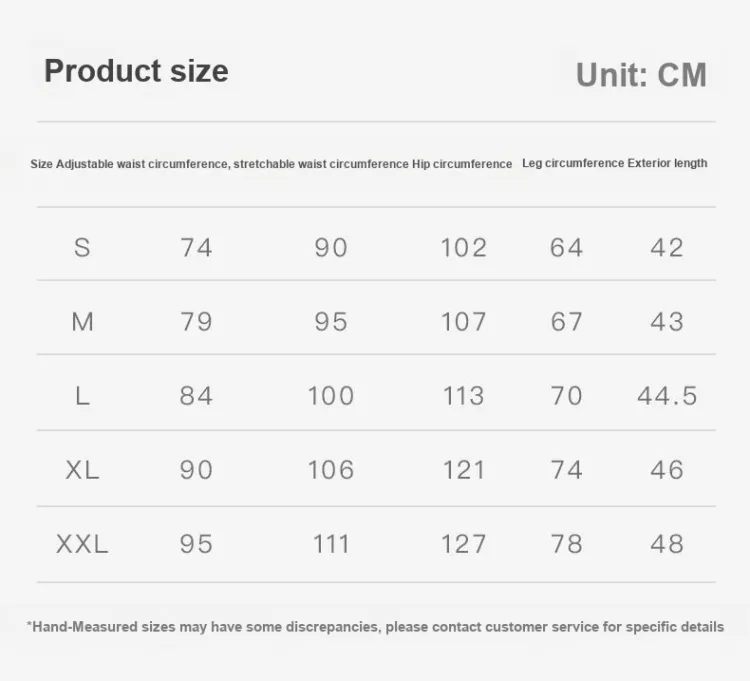The height and width of the screenshot is (681, 750).
Task: Click the hip value 121 for size XL
Action: click(463, 470)
